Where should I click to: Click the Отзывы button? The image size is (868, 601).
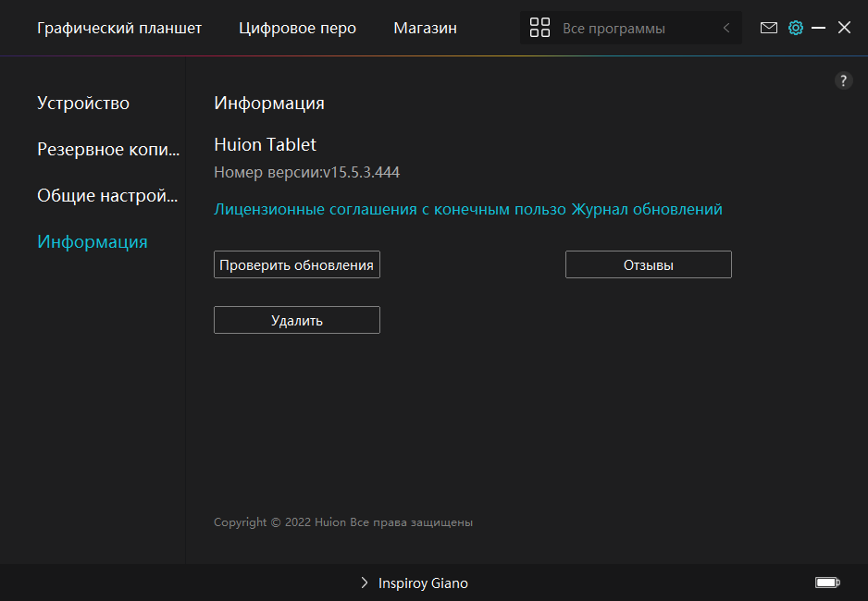649,264
